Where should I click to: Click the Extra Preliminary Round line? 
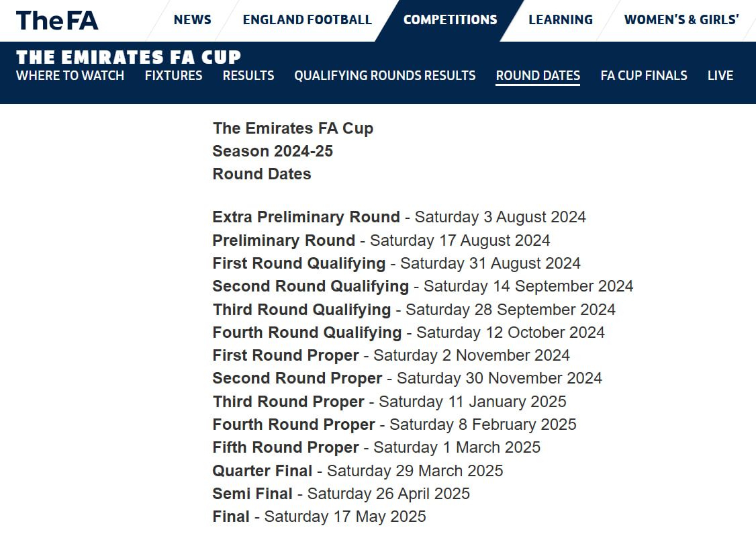point(399,217)
